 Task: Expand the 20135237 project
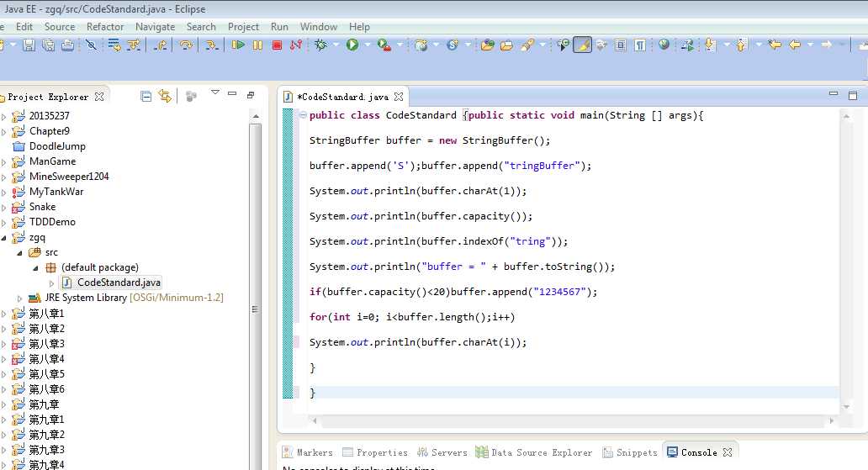[x=4, y=116]
